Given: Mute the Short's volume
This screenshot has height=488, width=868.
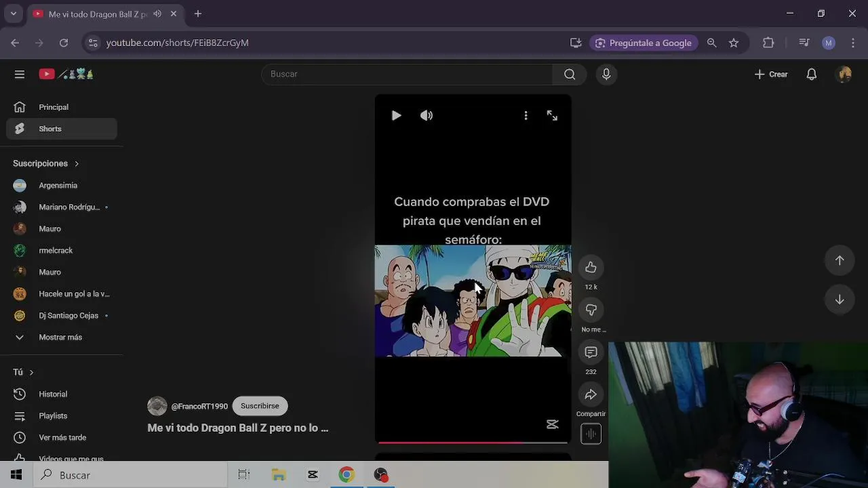Looking at the screenshot, I should coord(427,116).
